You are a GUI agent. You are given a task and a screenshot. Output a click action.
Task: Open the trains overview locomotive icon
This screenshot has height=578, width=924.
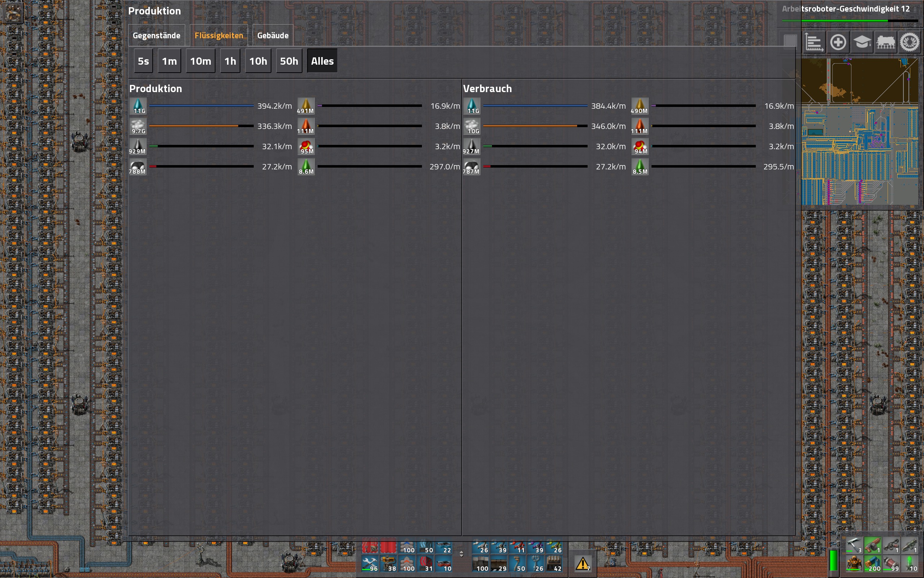pyautogui.click(x=886, y=42)
